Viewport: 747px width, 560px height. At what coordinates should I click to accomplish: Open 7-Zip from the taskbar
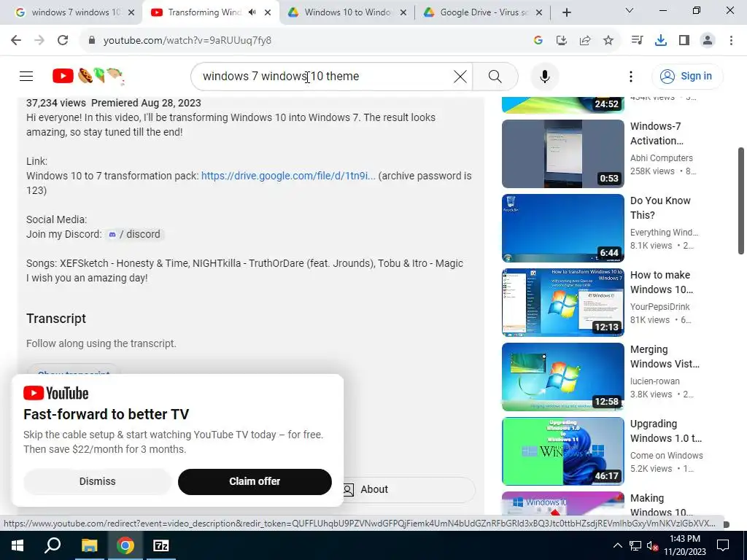pos(160,545)
